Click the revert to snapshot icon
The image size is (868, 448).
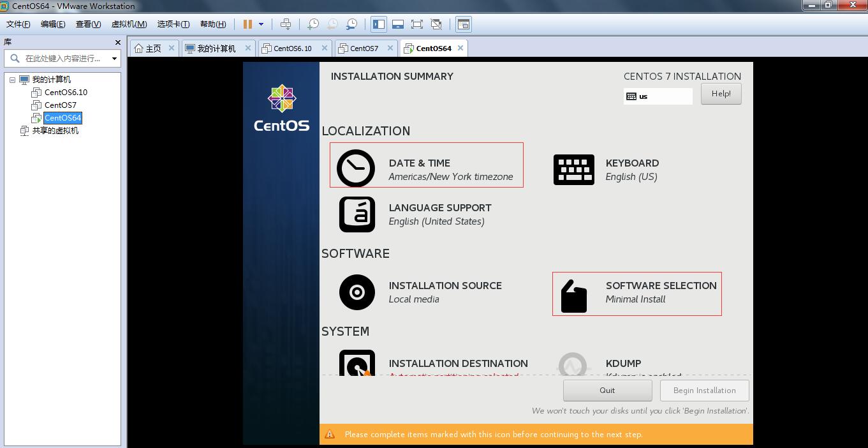click(x=332, y=24)
